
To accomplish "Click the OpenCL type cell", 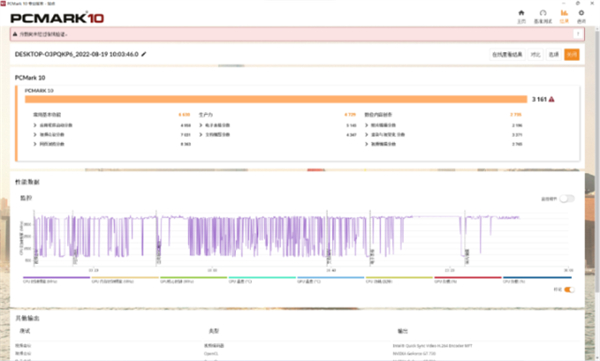I will [211, 353].
